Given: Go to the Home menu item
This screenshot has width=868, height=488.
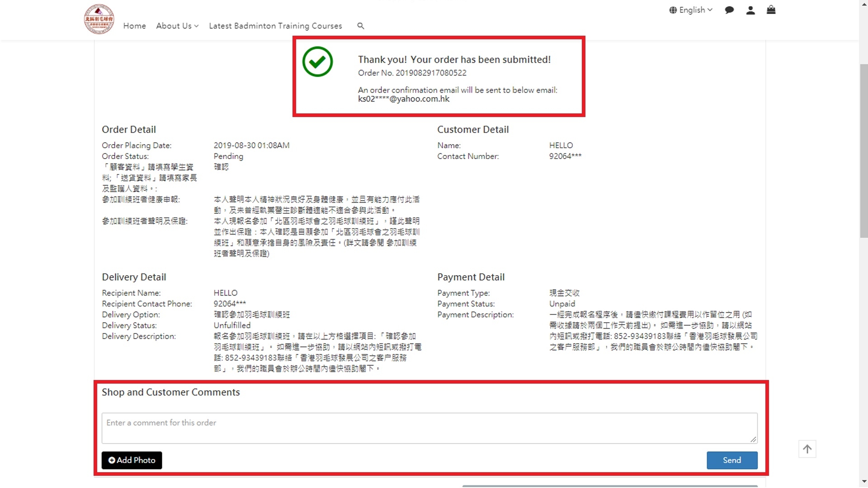Looking at the screenshot, I should pyautogui.click(x=134, y=26).
